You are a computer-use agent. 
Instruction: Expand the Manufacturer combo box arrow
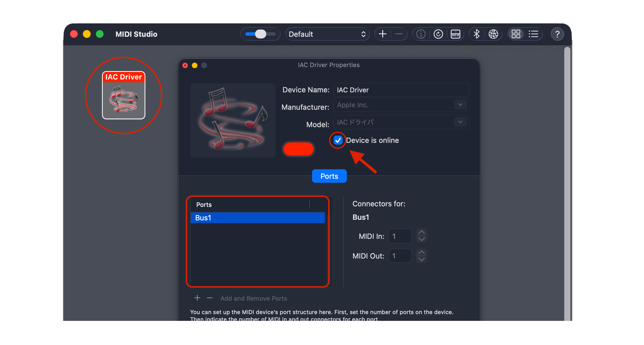click(460, 105)
